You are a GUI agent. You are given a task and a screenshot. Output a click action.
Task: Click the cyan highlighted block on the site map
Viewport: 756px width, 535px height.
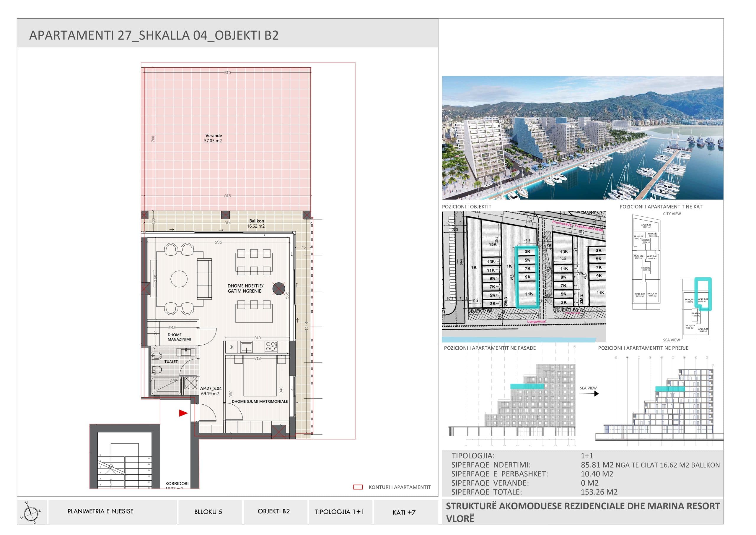coord(527,277)
